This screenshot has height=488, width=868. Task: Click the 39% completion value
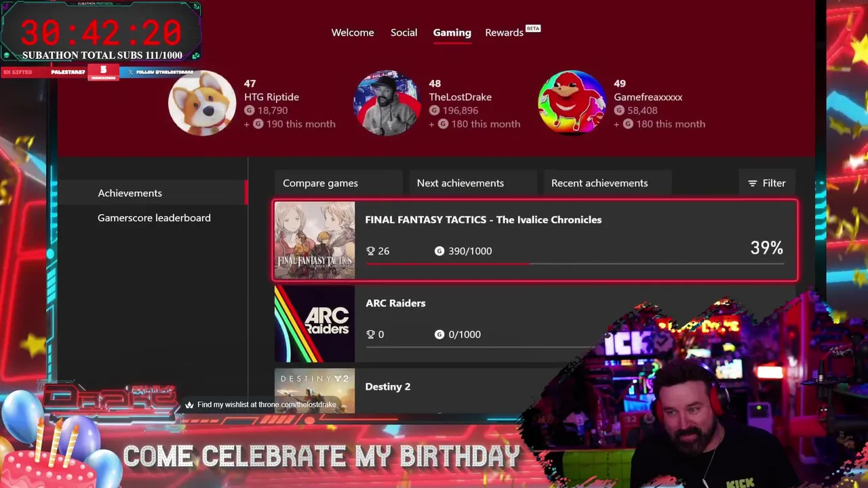pos(766,247)
